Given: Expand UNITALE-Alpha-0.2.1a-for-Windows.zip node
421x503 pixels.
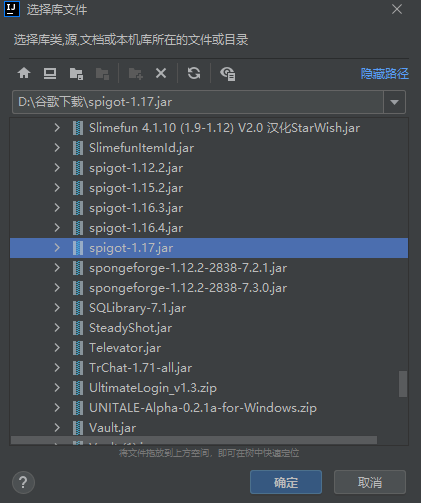Looking at the screenshot, I should [x=57, y=408].
